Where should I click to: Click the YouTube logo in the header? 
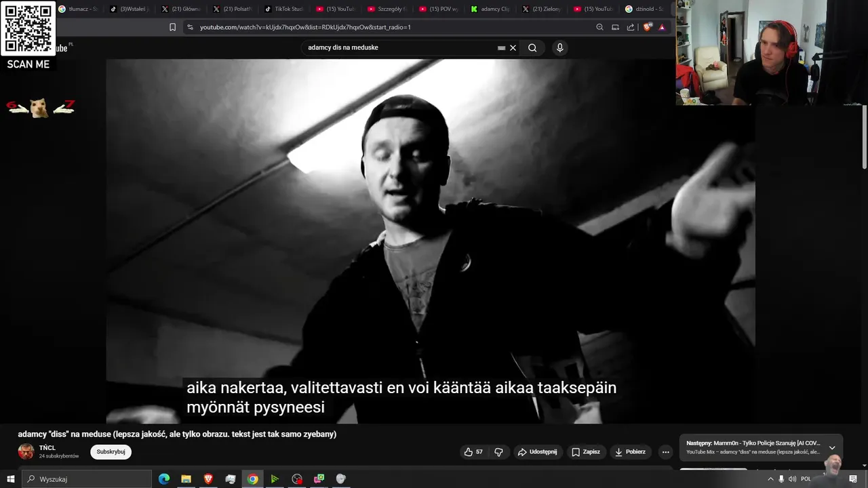(61, 48)
